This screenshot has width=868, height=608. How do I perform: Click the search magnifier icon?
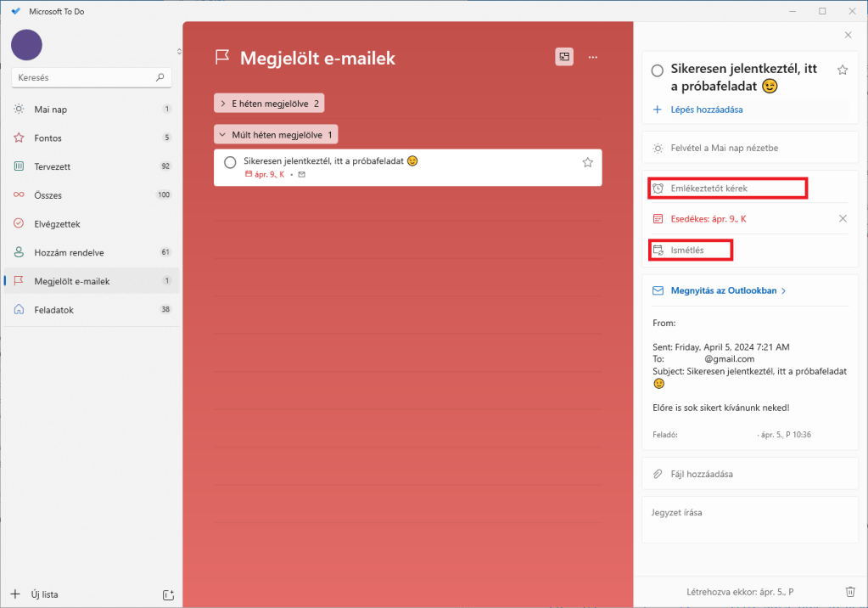point(160,77)
